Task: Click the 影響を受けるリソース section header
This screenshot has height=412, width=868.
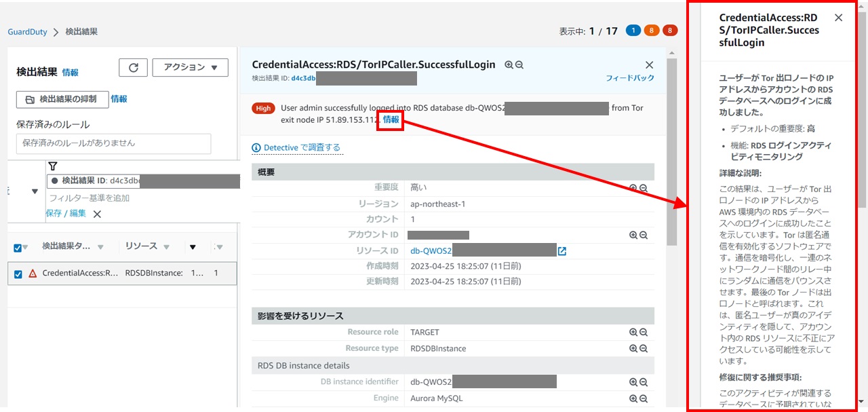Action: (x=453, y=316)
